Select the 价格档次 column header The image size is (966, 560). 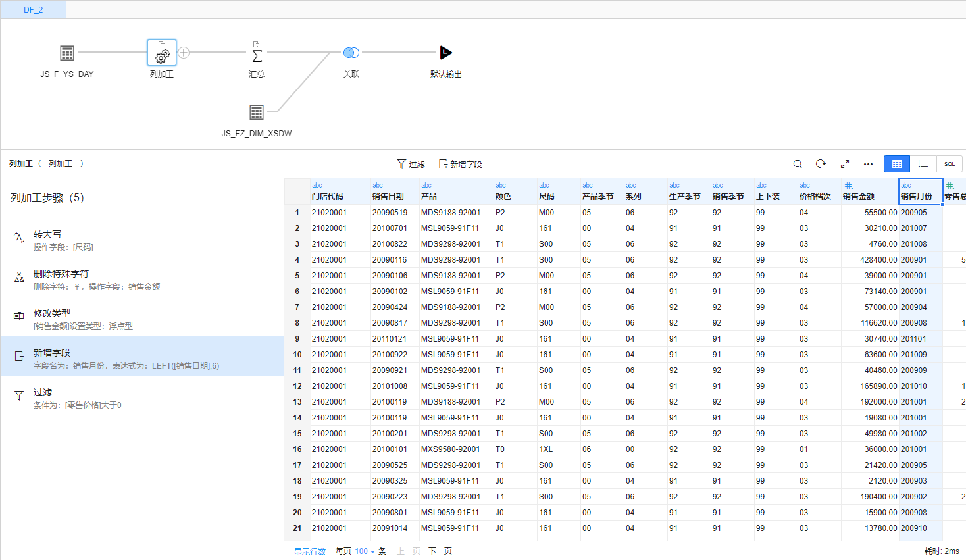[819, 191]
